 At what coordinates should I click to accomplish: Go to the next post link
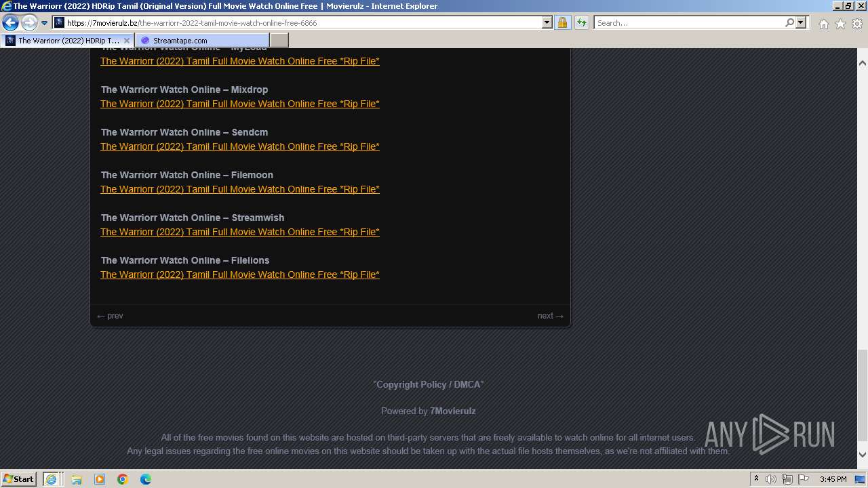[x=550, y=316]
